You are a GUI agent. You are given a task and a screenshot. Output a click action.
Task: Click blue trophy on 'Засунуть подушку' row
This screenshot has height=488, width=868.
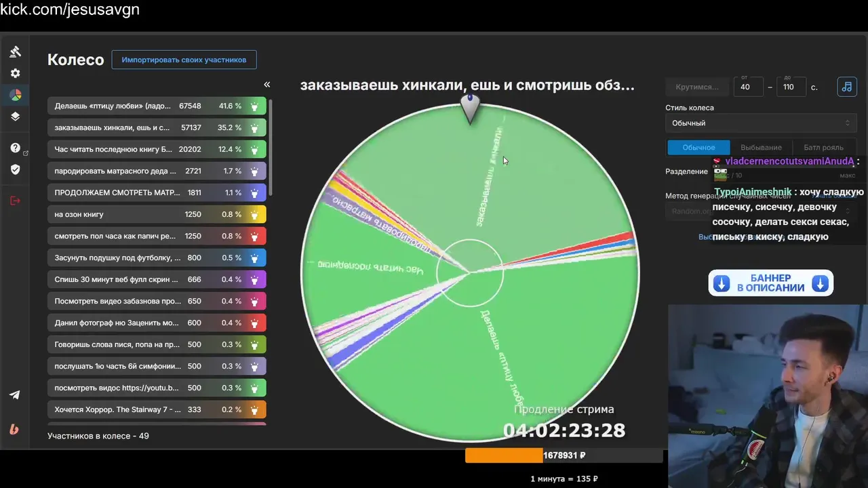[254, 258]
